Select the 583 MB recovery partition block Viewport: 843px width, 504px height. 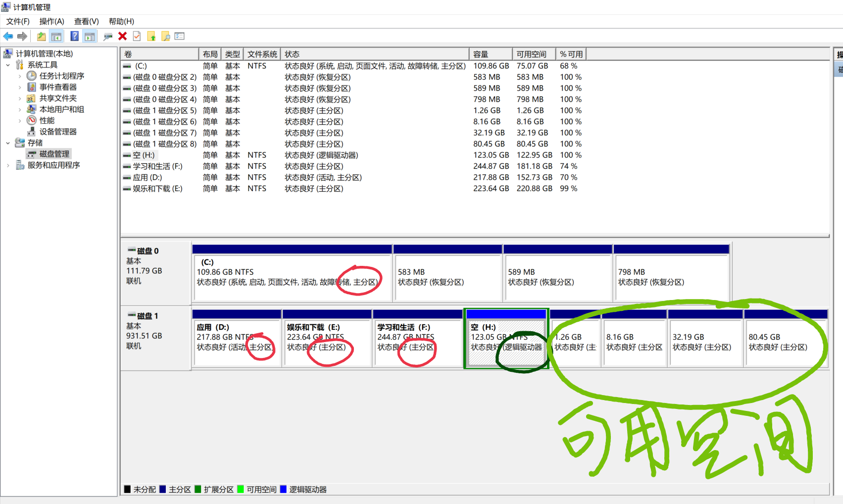click(x=447, y=272)
